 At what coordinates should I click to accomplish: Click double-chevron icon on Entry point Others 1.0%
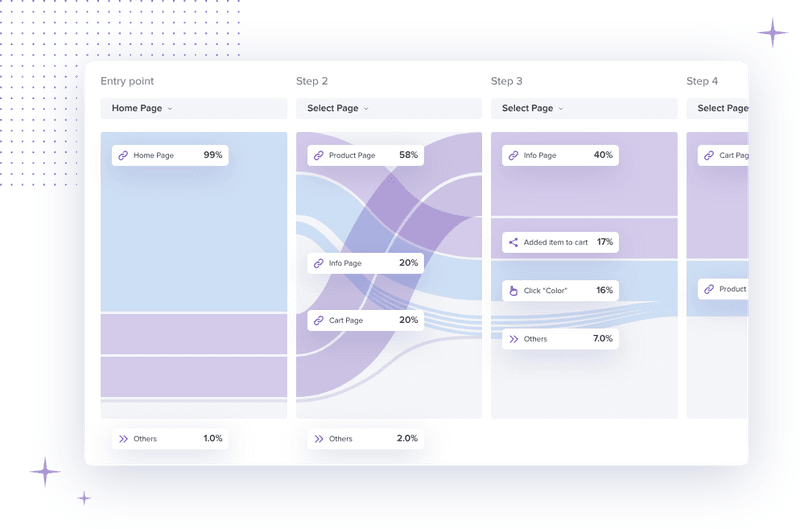point(123,439)
